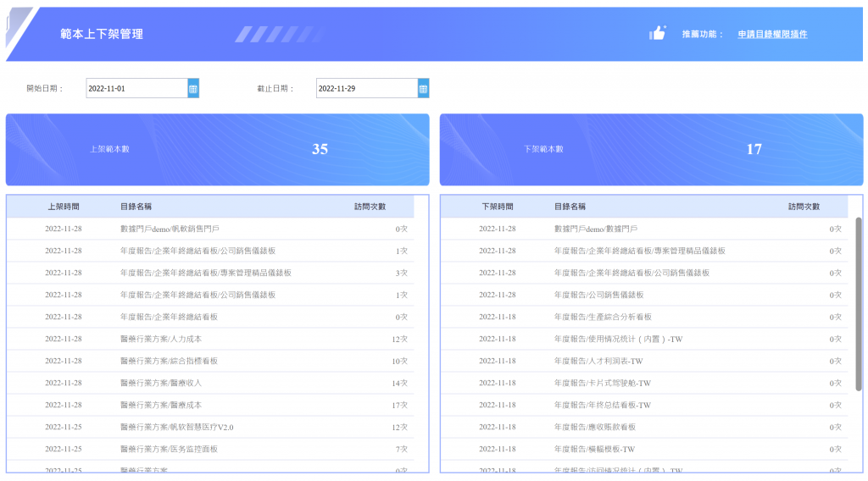Screen dimensions: 868x481
Task: Select row 年度報告/使用情況統計（內置）-TW
Action: [644, 339]
